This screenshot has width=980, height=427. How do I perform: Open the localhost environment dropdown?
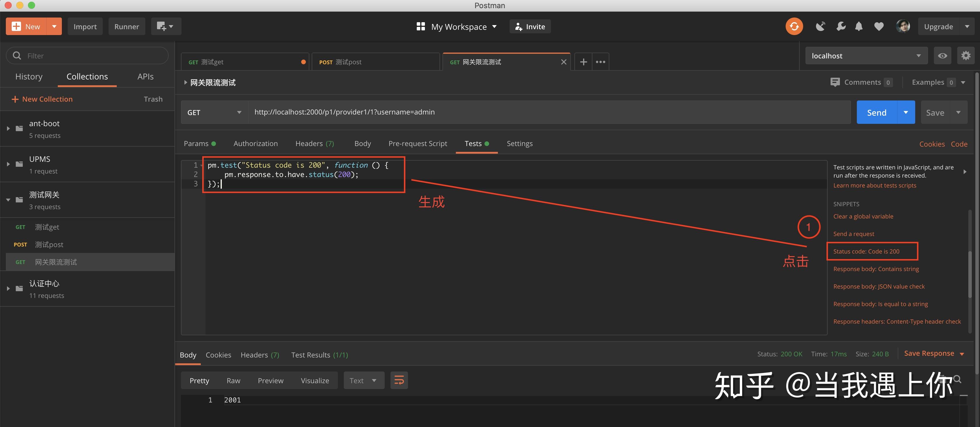point(866,55)
